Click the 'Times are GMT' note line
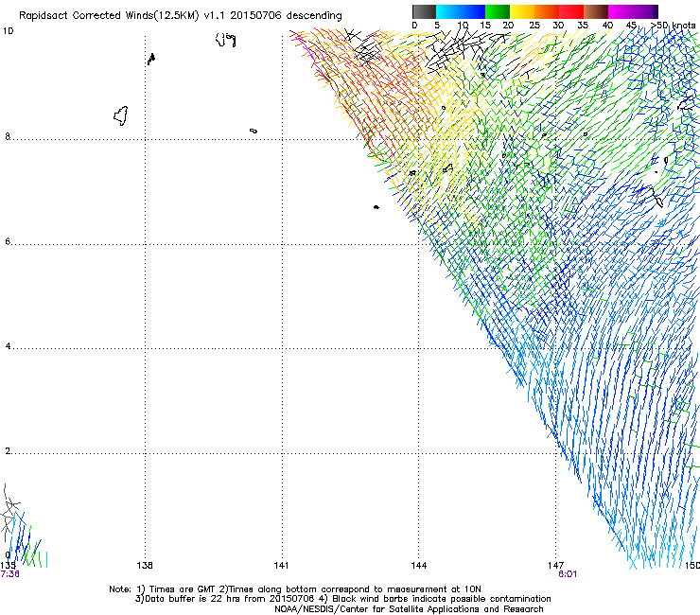 pyautogui.click(x=295, y=589)
